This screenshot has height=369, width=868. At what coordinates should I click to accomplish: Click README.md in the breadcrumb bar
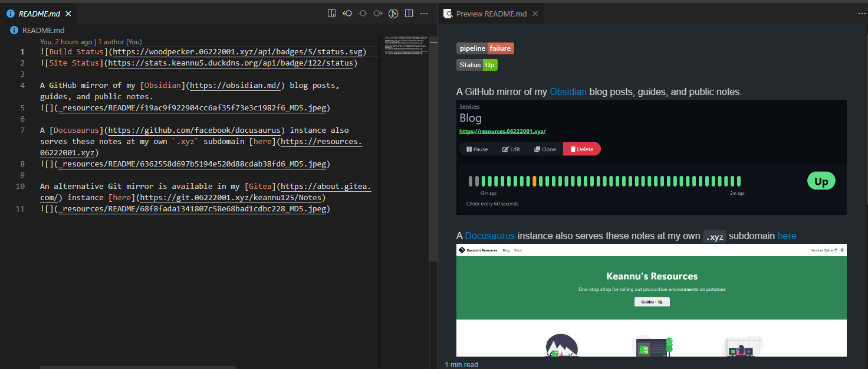[x=42, y=31]
